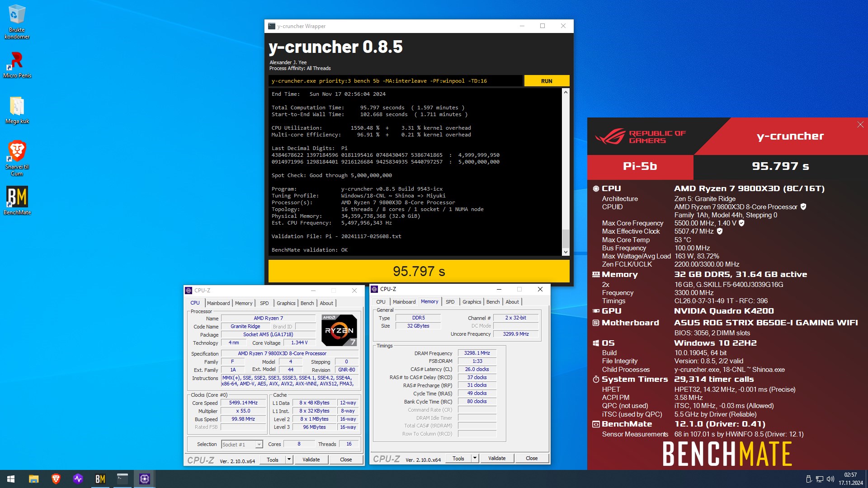
Task: Click the network icon in system tray
Action: 820,479
